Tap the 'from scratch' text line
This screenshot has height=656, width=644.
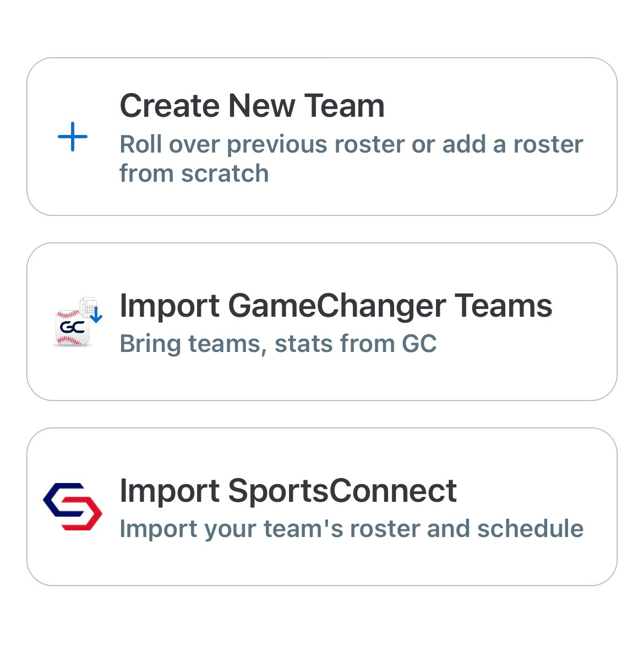click(194, 173)
